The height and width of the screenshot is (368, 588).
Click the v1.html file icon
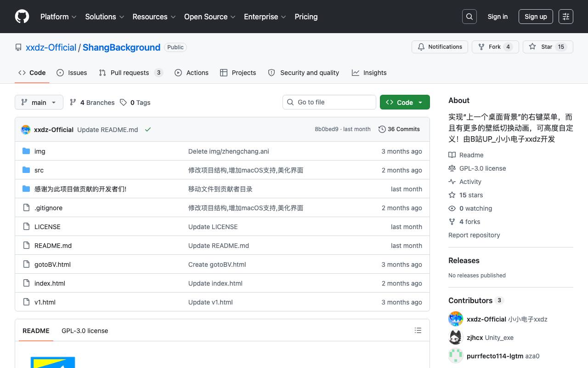[26, 302]
